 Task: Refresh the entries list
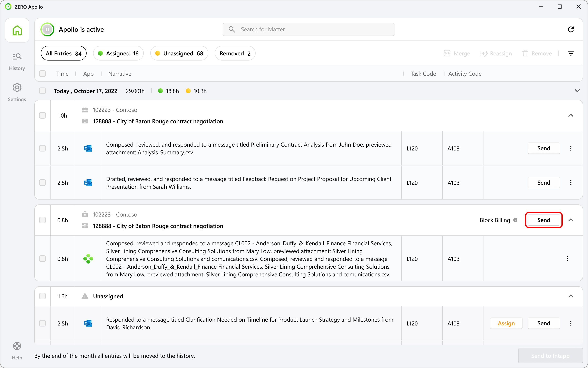[x=571, y=29]
